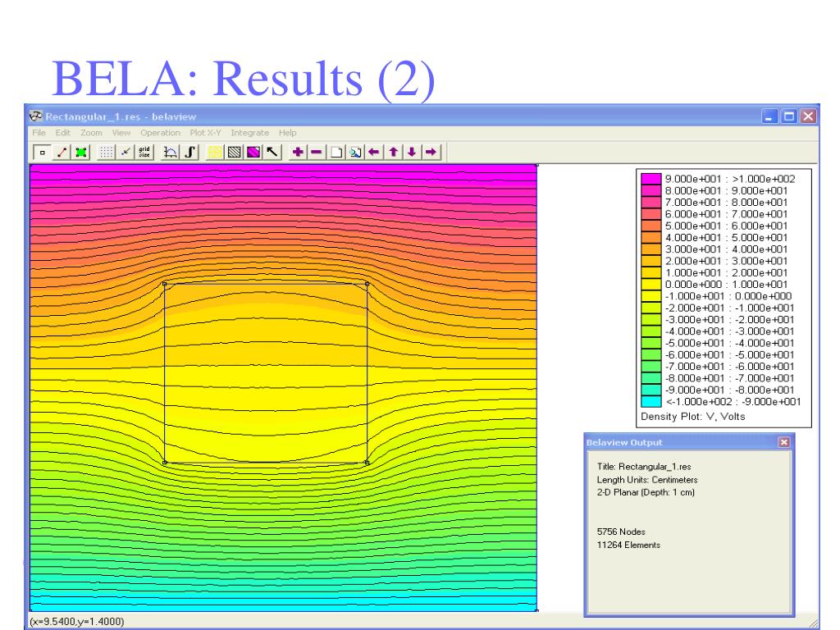
Task: Click the '2-D Planar (Depth: 1 cm)' line
Action: pyautogui.click(x=646, y=492)
